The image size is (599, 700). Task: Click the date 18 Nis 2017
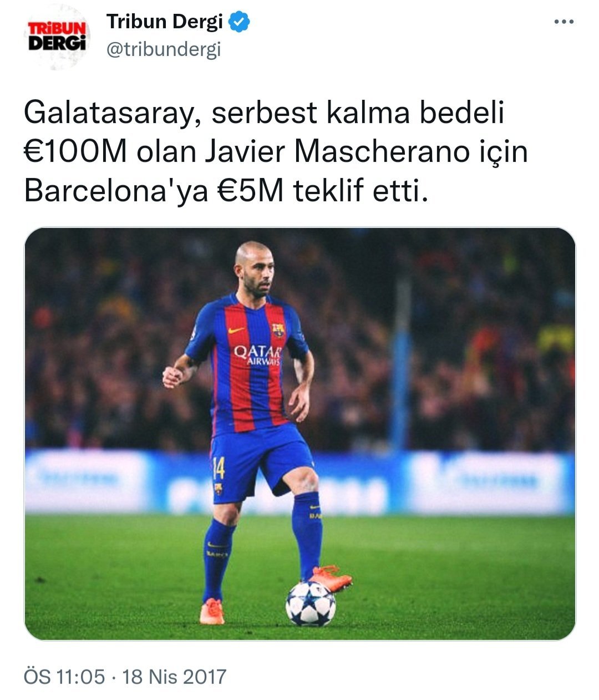(174, 677)
